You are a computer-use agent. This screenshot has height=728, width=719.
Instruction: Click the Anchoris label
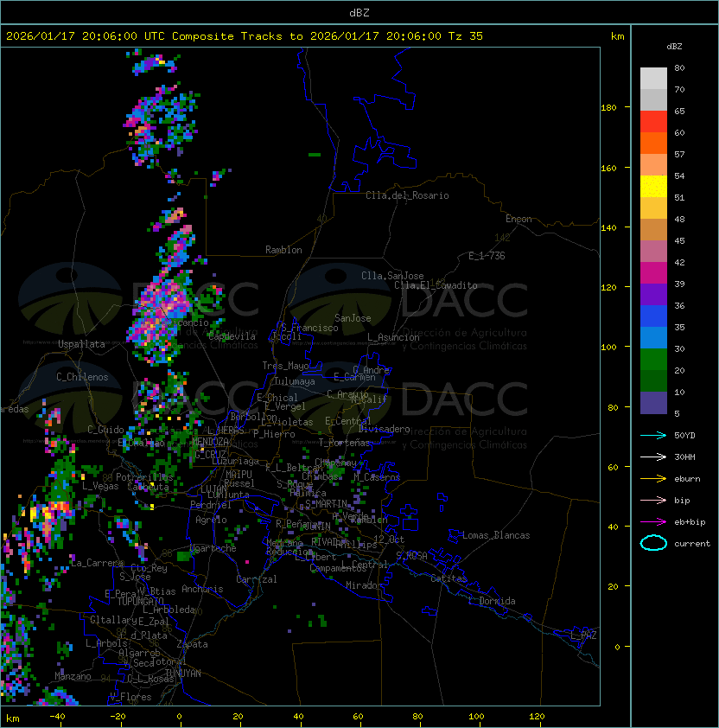[x=202, y=589]
